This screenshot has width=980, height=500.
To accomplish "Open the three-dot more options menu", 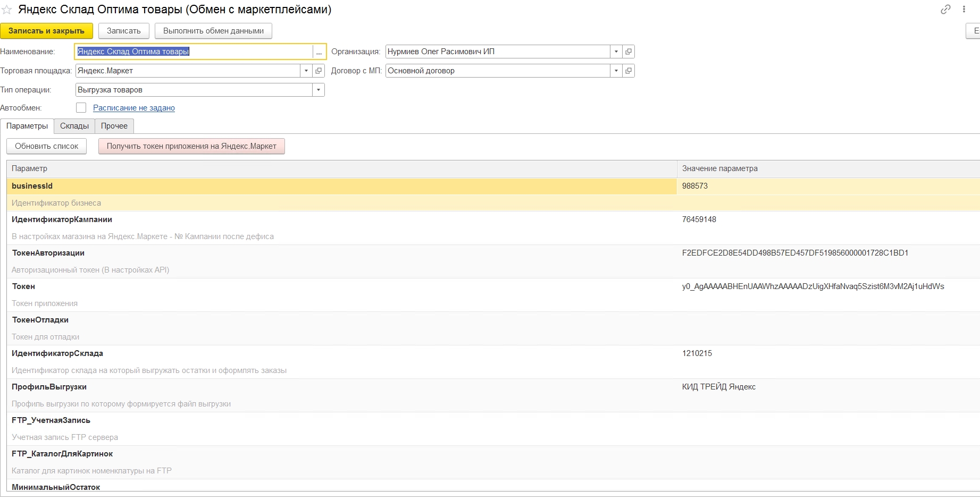I will [964, 10].
